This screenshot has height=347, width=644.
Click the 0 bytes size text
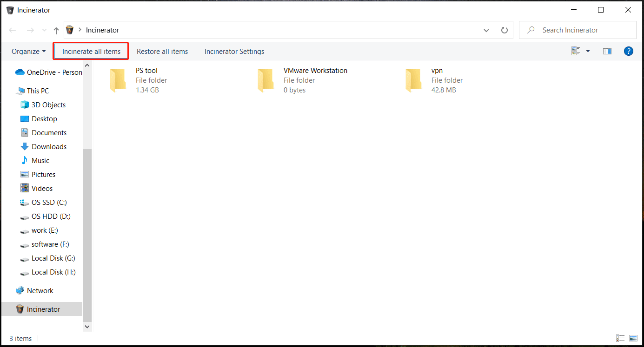[x=295, y=90]
